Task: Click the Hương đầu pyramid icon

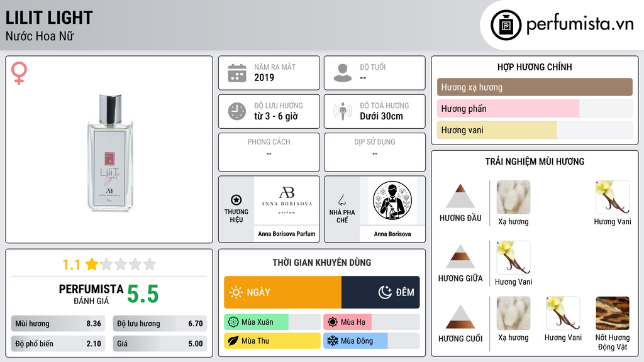Action: [460, 196]
